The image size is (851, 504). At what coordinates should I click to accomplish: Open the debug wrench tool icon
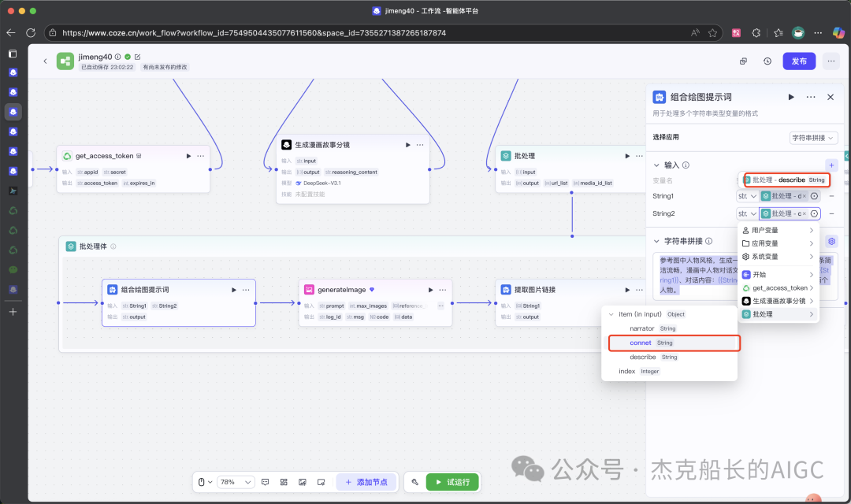tap(414, 482)
